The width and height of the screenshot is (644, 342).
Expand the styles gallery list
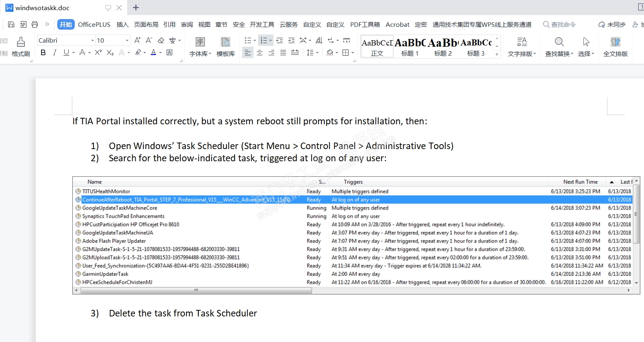pos(497,54)
